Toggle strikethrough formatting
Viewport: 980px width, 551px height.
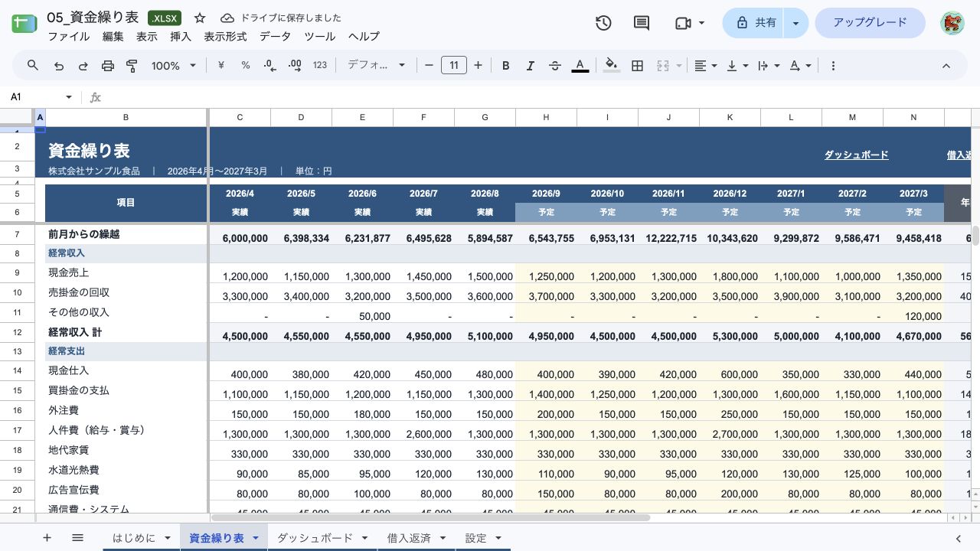555,66
